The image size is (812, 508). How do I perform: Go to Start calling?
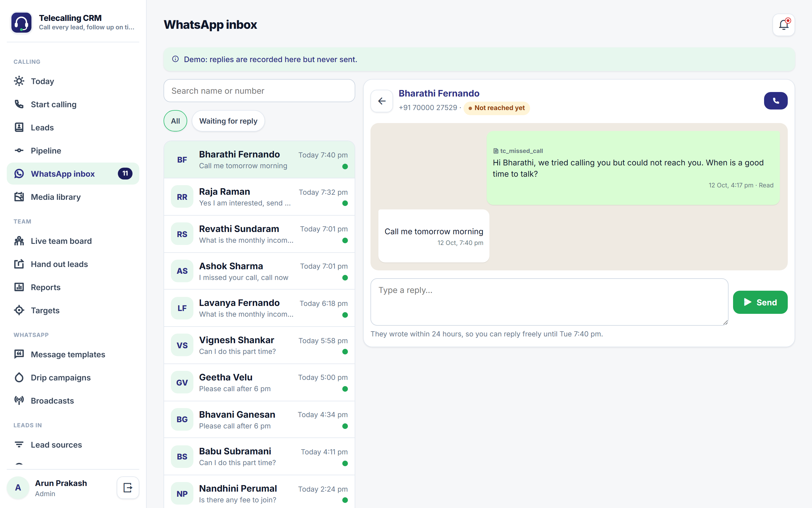pyautogui.click(x=73, y=104)
